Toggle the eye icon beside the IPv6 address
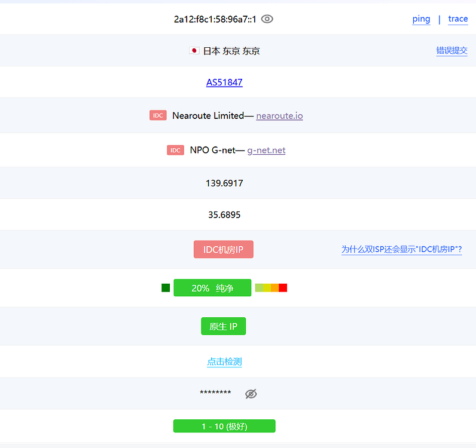Viewport: 476px width, 448px height. click(267, 19)
